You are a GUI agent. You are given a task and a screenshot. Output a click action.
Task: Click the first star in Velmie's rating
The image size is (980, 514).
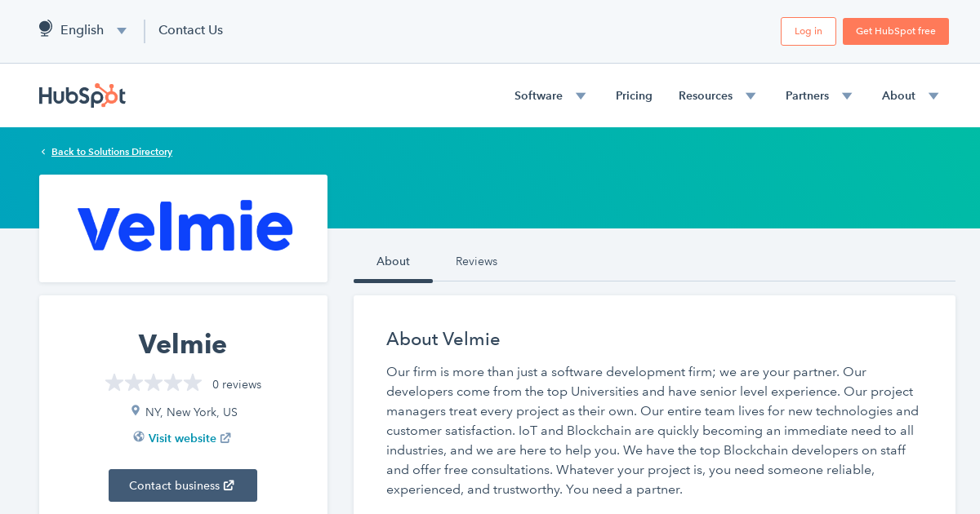(114, 382)
